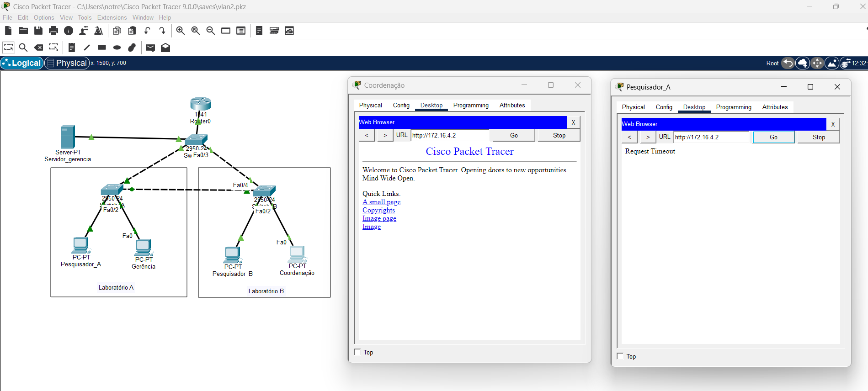Open the Tools menu
The image size is (868, 391).
point(85,17)
